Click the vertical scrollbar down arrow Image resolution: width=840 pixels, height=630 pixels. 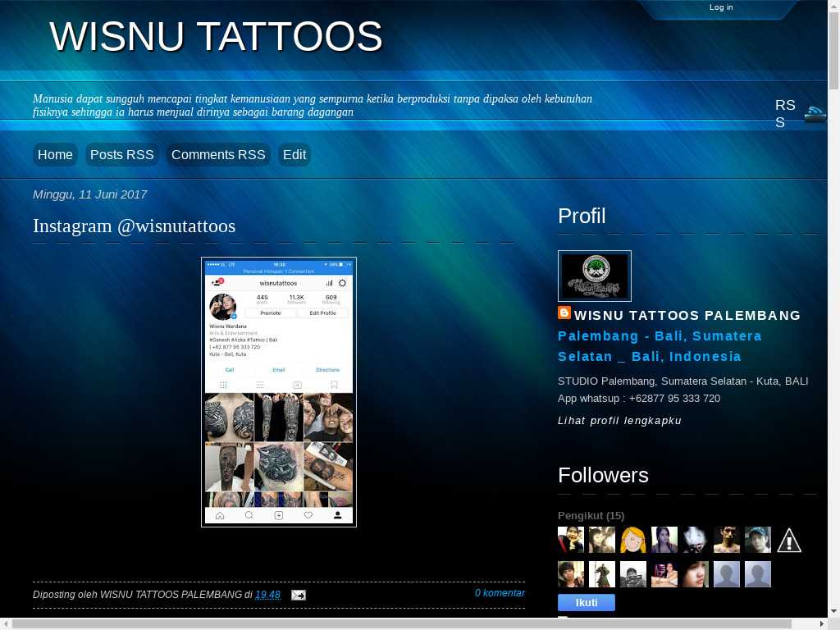pos(834,611)
